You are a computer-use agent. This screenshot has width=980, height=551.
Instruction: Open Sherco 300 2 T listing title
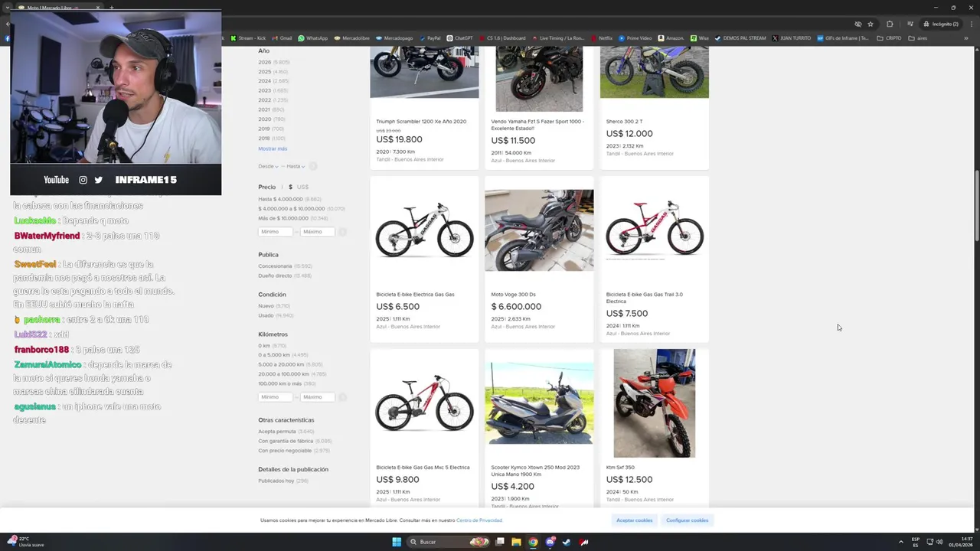coord(624,121)
